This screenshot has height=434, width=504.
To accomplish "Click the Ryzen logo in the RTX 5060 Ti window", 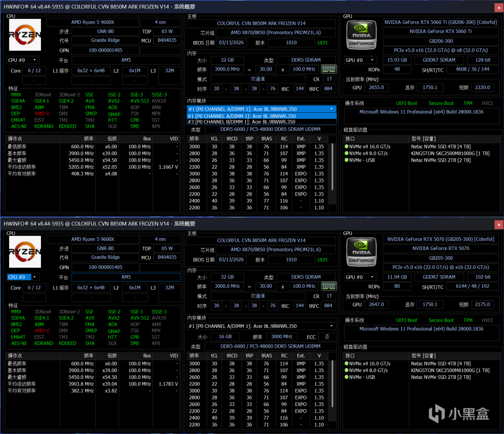I will [x=25, y=35].
